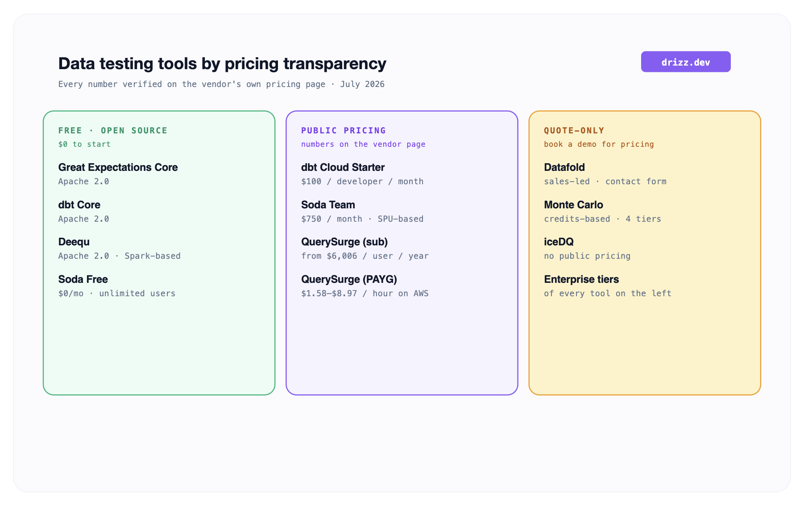Click the main title about pricing transparency
812x505 pixels.
pyautogui.click(x=222, y=63)
